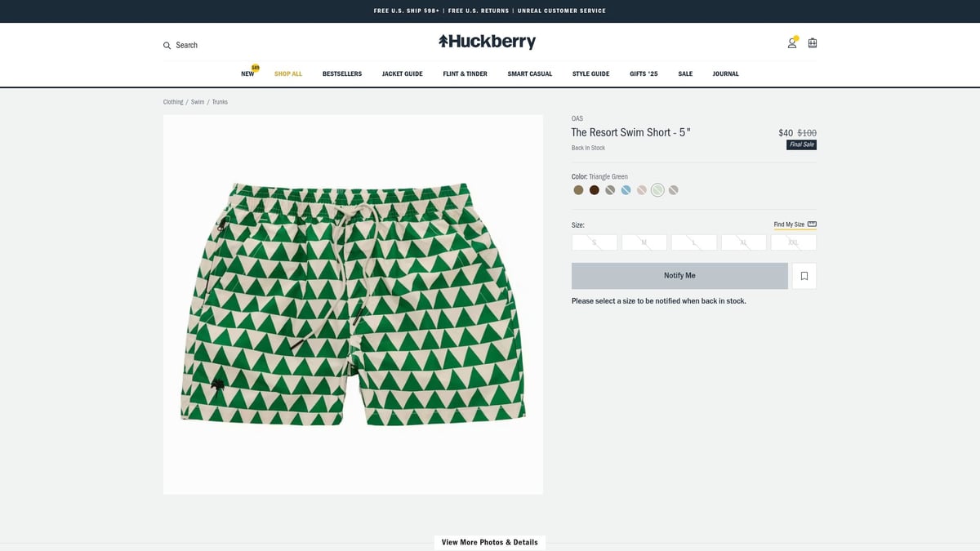This screenshot has height=551, width=980.
Task: Open the Style Guide navigation menu
Action: (590, 73)
